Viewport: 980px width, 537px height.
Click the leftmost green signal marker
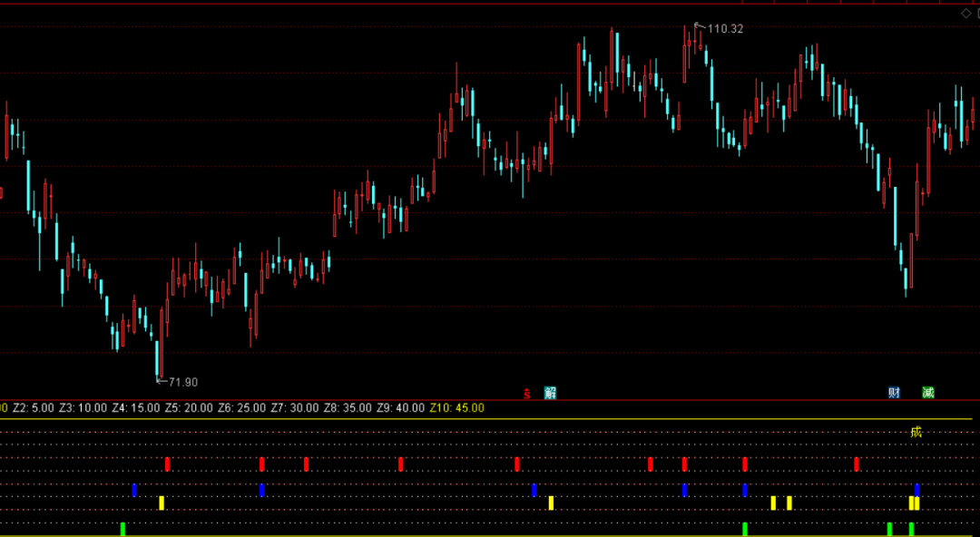point(122,529)
